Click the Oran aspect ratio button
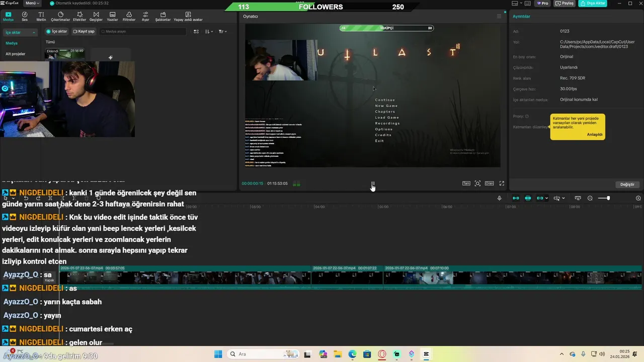644x362 pixels. coord(489,184)
